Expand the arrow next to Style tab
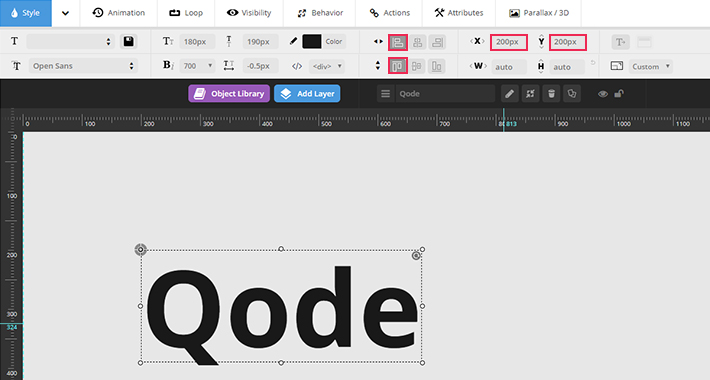Viewport: 710px width, 380px height. pyautogui.click(x=65, y=13)
